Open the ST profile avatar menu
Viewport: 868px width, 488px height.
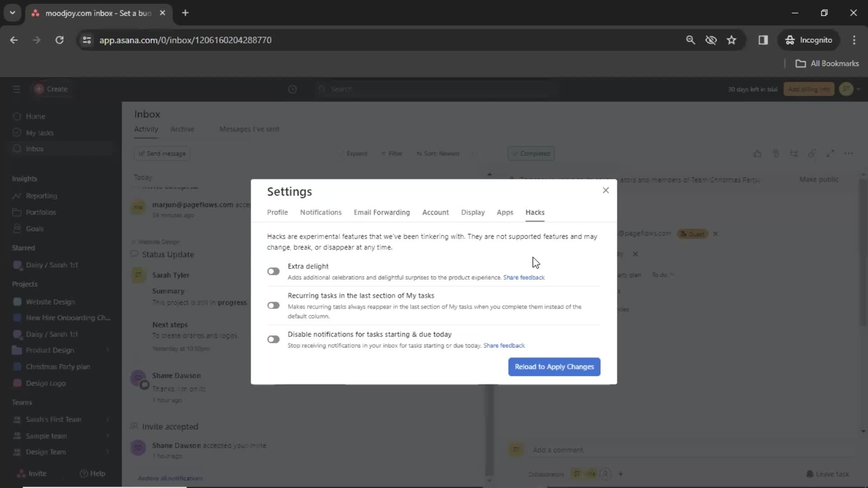pos(846,89)
